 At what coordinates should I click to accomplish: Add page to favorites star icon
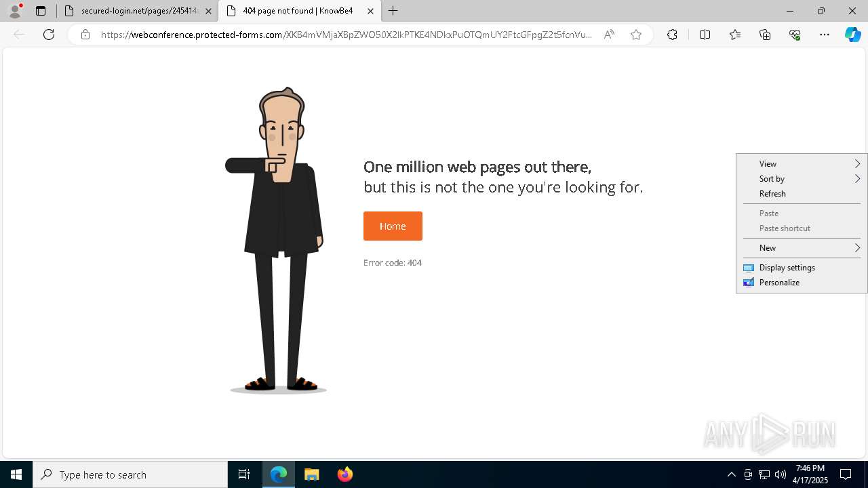pyautogui.click(x=636, y=35)
